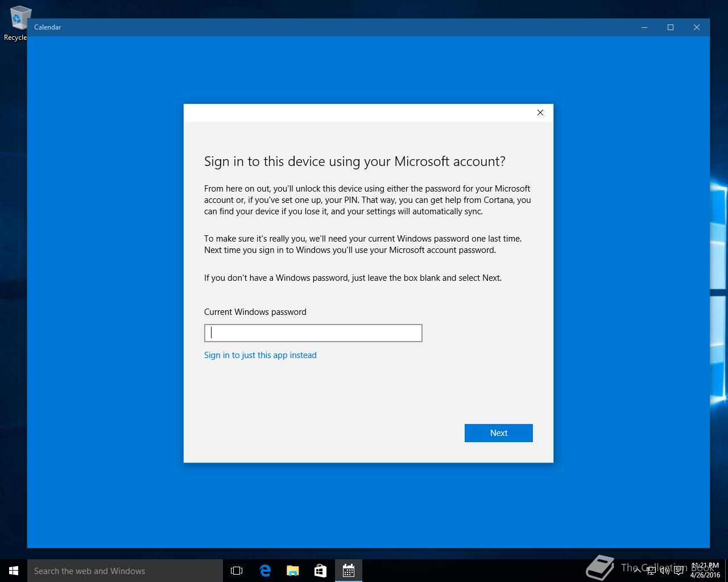Select the Recycle Bin desktop icon
The height and width of the screenshot is (582, 728).
(x=18, y=24)
